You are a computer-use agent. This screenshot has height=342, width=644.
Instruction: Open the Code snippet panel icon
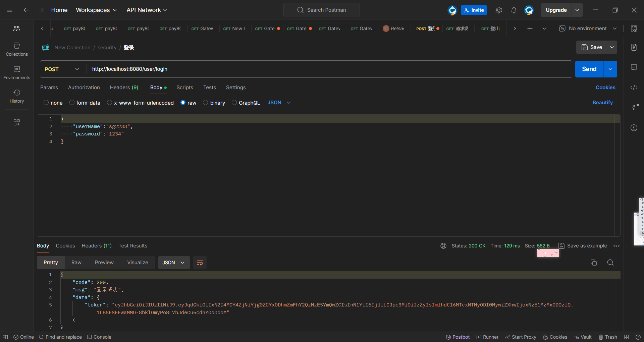click(634, 88)
